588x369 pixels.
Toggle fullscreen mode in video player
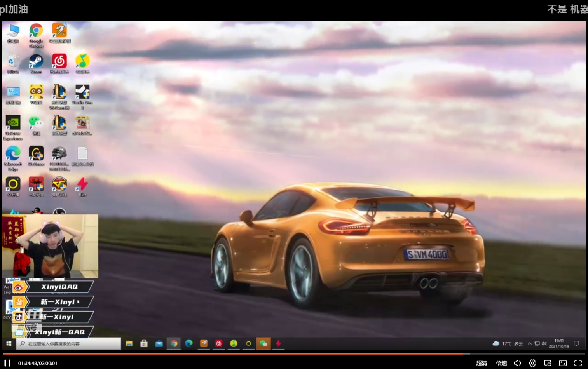pyautogui.click(x=578, y=363)
